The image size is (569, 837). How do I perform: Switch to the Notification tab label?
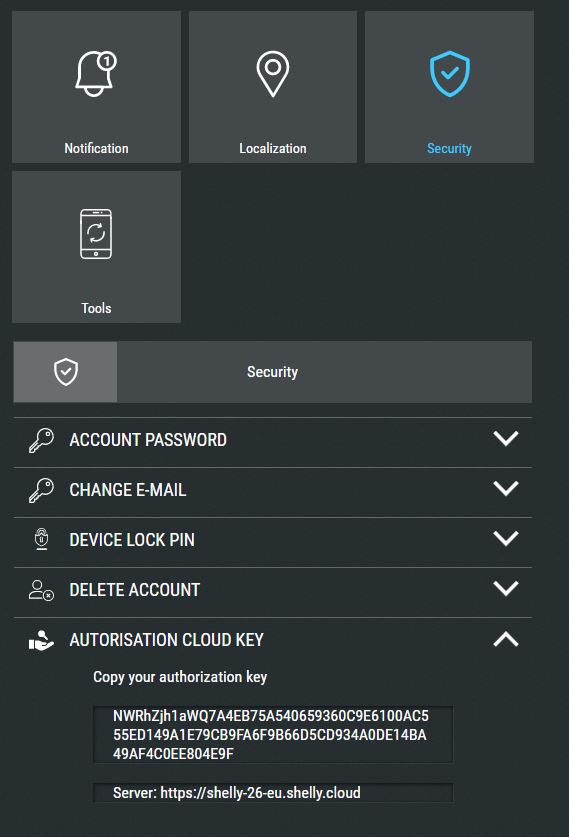(96, 148)
